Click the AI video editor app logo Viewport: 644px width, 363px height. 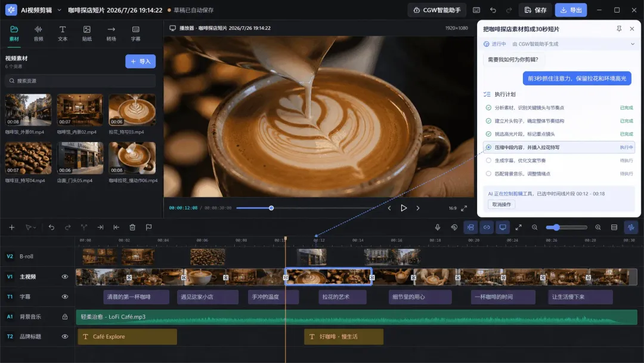(x=11, y=10)
